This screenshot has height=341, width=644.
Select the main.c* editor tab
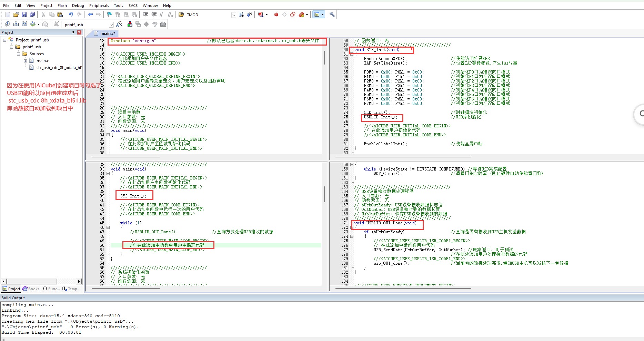pyautogui.click(x=105, y=33)
